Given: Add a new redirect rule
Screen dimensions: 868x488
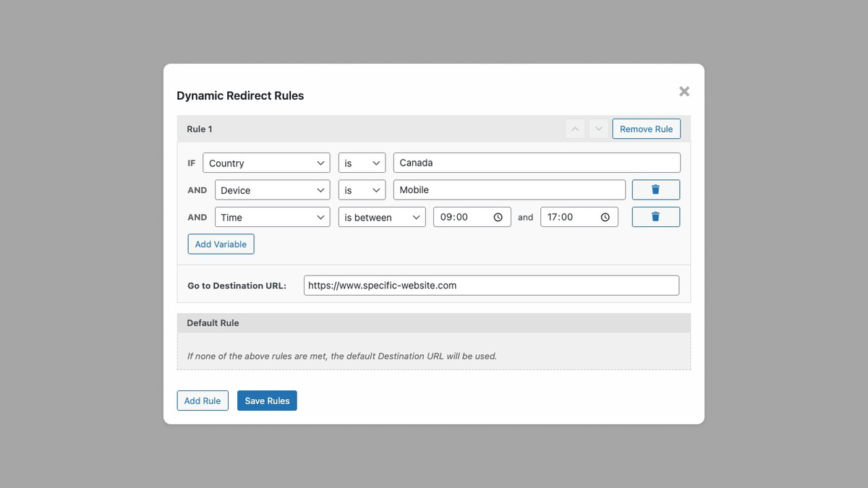Looking at the screenshot, I should (203, 400).
